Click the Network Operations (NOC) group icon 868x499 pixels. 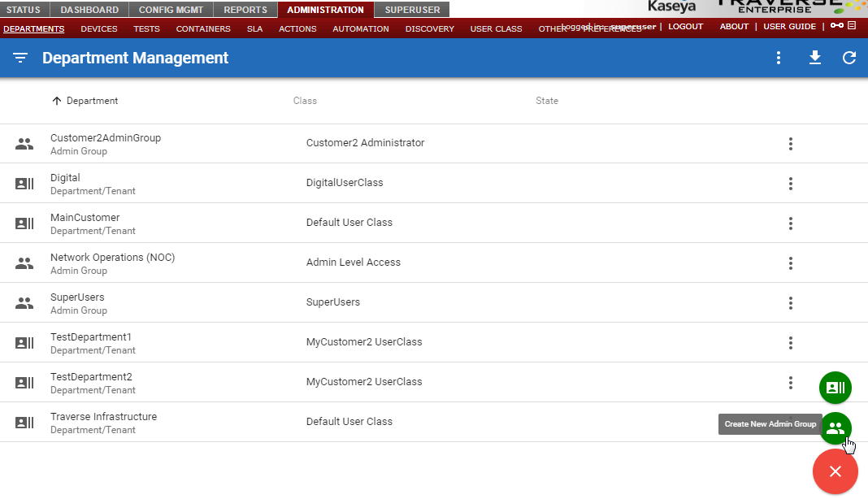click(x=24, y=263)
